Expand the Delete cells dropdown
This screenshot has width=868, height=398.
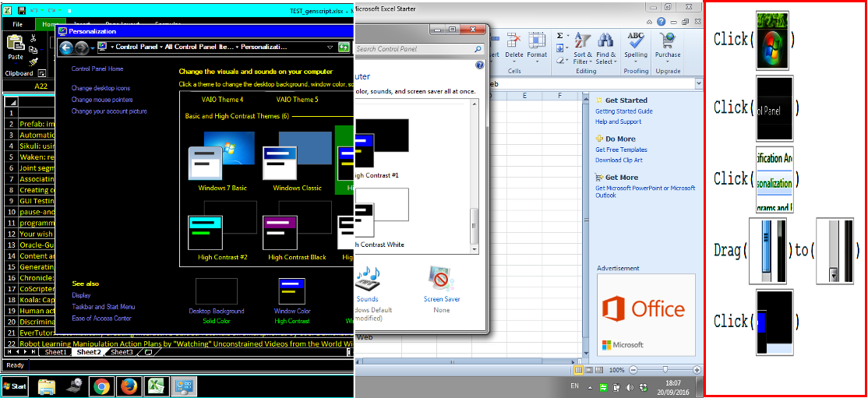(514, 61)
